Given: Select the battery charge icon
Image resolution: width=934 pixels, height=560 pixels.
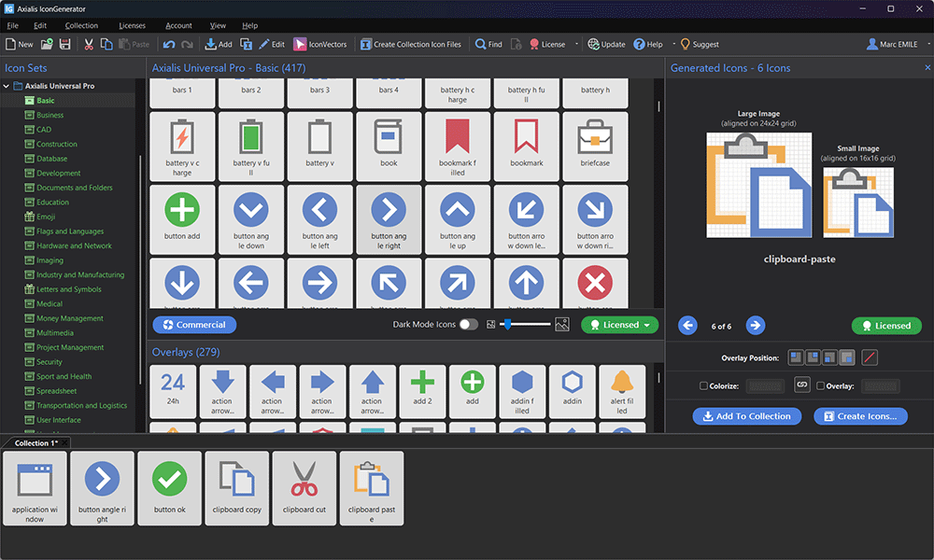Looking at the screenshot, I should (x=182, y=145).
